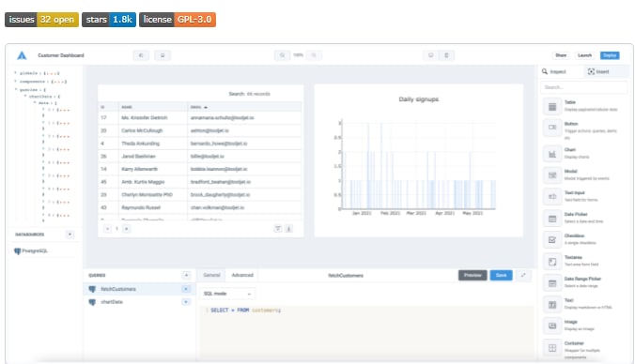The image size is (635, 364).
Task: Click the table filter icon
Action: (x=278, y=229)
